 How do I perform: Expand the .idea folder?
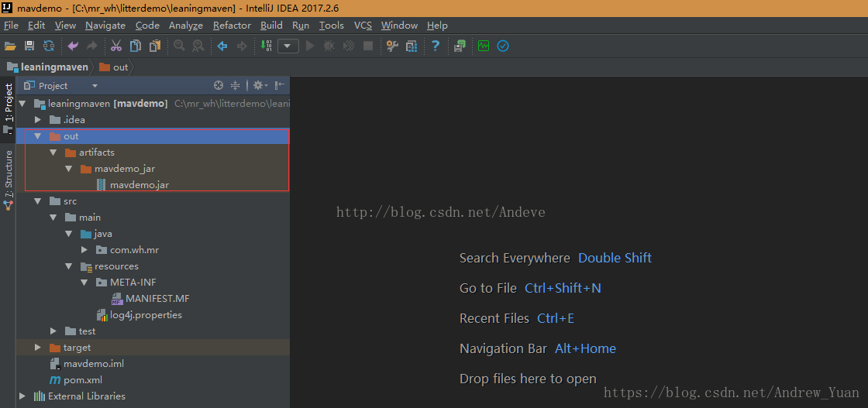(38, 119)
